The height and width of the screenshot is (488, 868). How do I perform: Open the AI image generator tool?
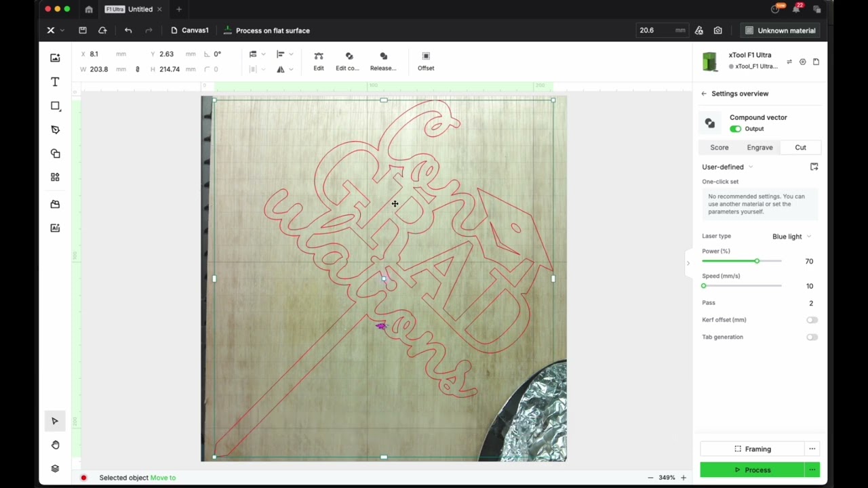(55, 228)
